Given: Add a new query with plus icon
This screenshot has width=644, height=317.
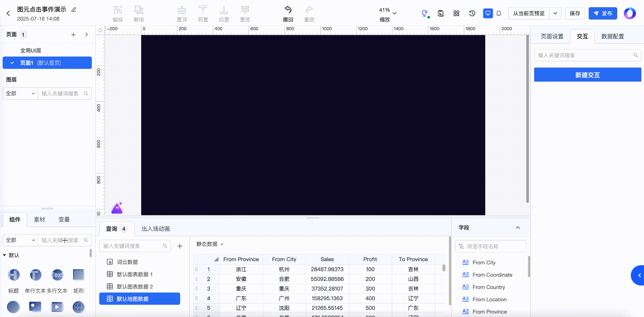Looking at the screenshot, I should 180,246.
